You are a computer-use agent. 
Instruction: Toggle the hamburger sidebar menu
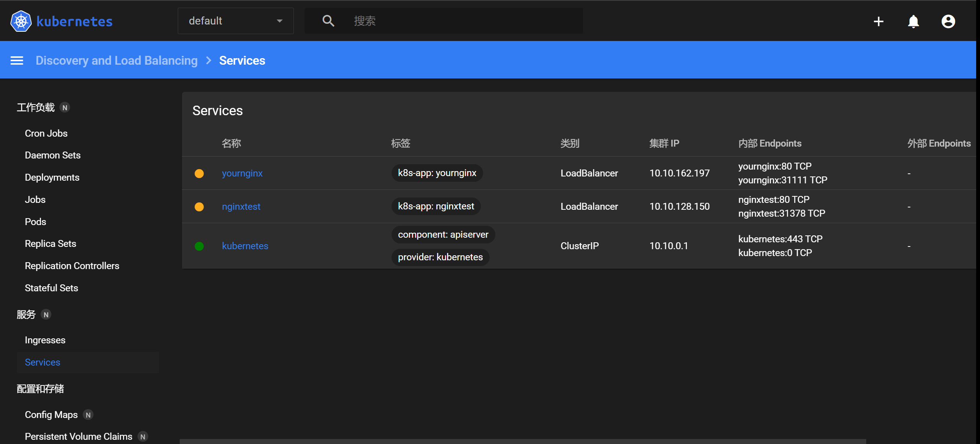pos(17,60)
